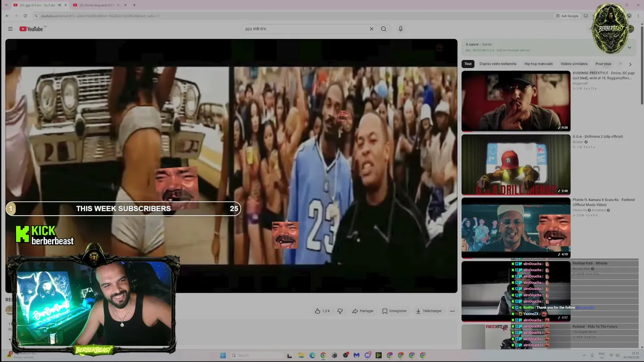The image size is (644, 362).
Task: Open the 'G.G.A - Drillmena 2 (clip officiel)' title
Action: coord(598,136)
